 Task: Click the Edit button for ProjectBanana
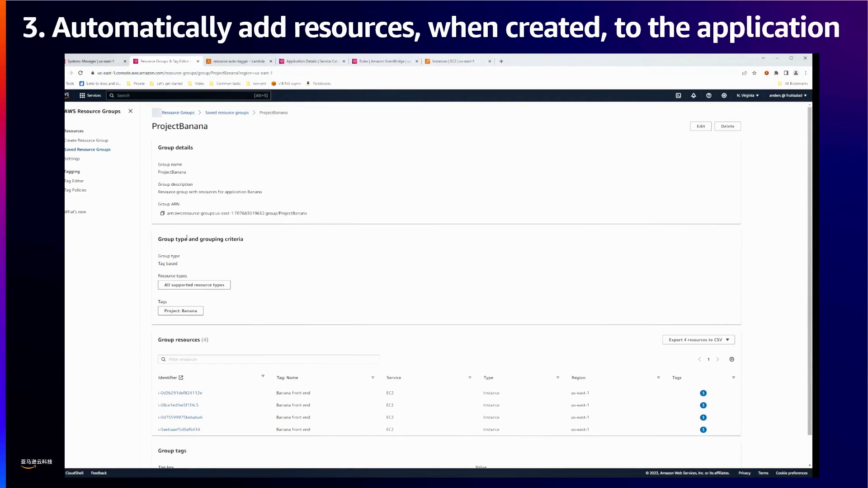pos(701,127)
